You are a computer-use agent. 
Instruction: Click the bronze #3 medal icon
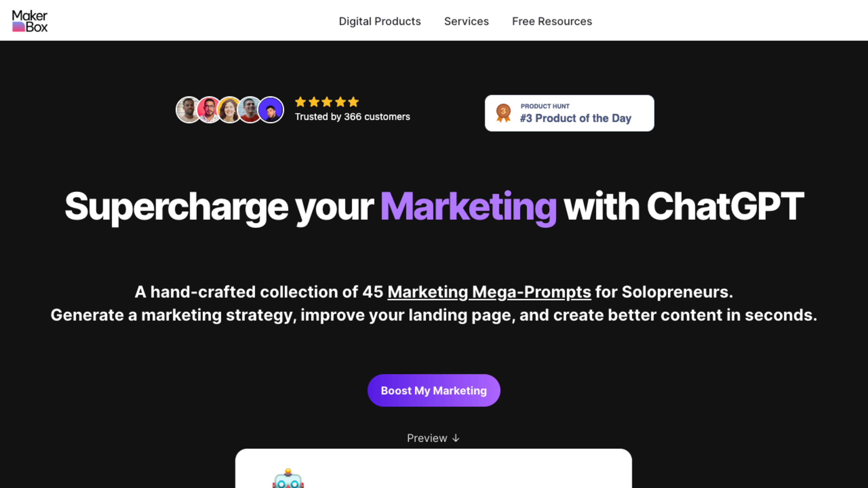pyautogui.click(x=503, y=113)
